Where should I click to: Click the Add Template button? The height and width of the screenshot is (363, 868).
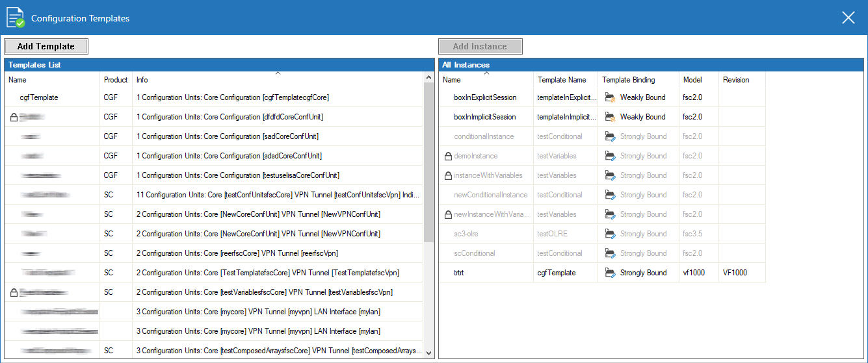pos(46,46)
